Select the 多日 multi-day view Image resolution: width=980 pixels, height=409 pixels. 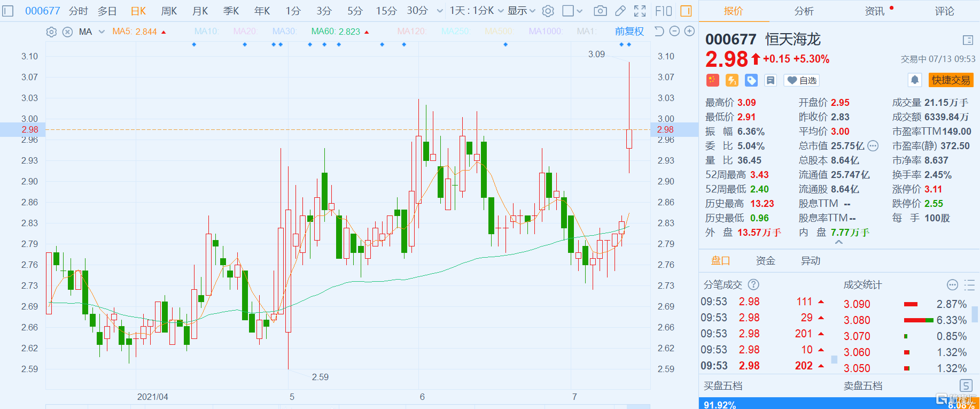click(107, 11)
